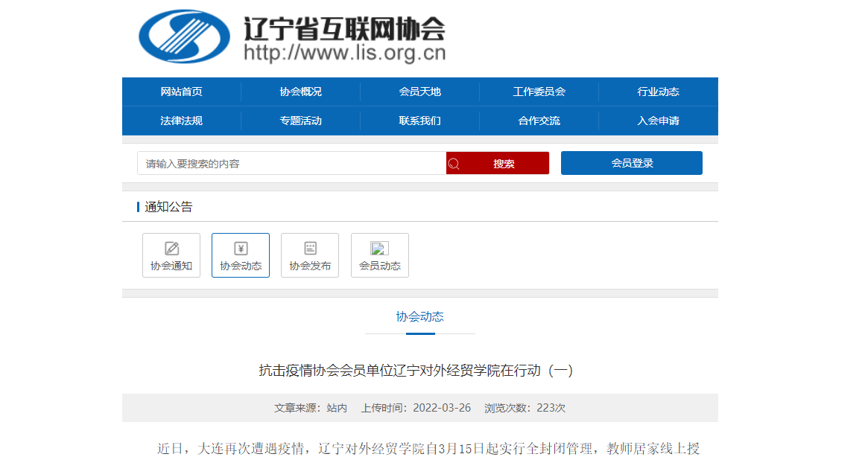Open the 网站首页 menu item
Screen dimensions: 868x457
point(182,92)
